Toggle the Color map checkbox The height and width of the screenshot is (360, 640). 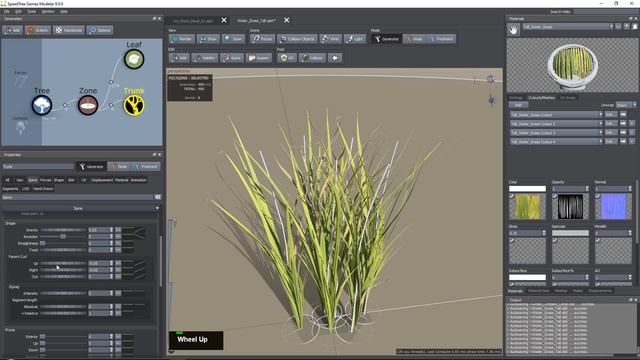(511, 196)
